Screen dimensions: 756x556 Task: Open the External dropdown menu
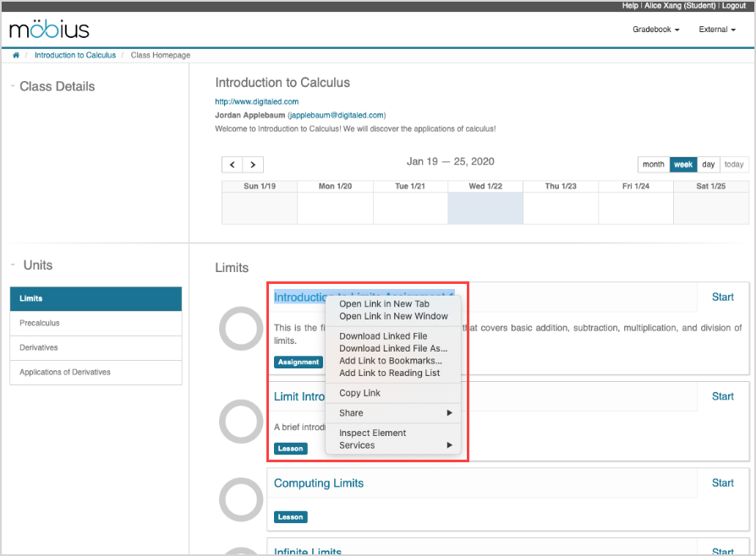pyautogui.click(x=717, y=30)
